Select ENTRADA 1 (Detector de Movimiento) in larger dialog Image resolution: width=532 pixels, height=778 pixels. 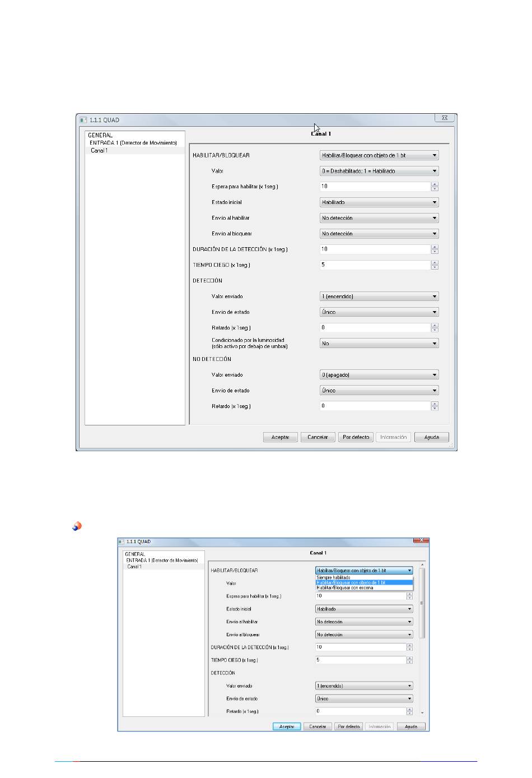click(133, 143)
